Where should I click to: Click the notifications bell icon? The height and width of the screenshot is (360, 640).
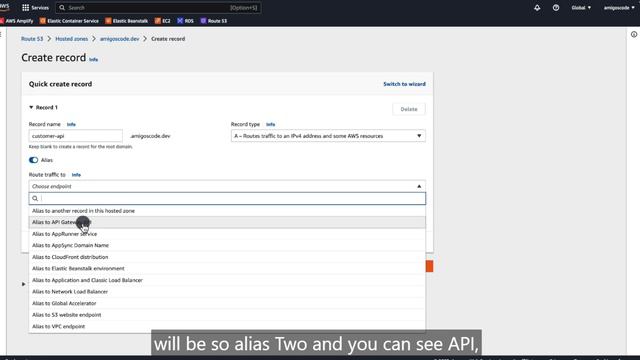(537, 7)
